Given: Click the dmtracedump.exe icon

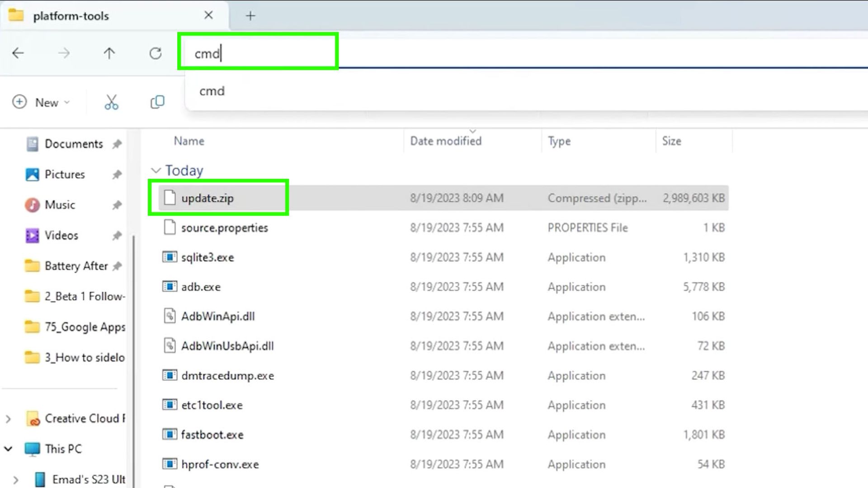Looking at the screenshot, I should (x=170, y=375).
